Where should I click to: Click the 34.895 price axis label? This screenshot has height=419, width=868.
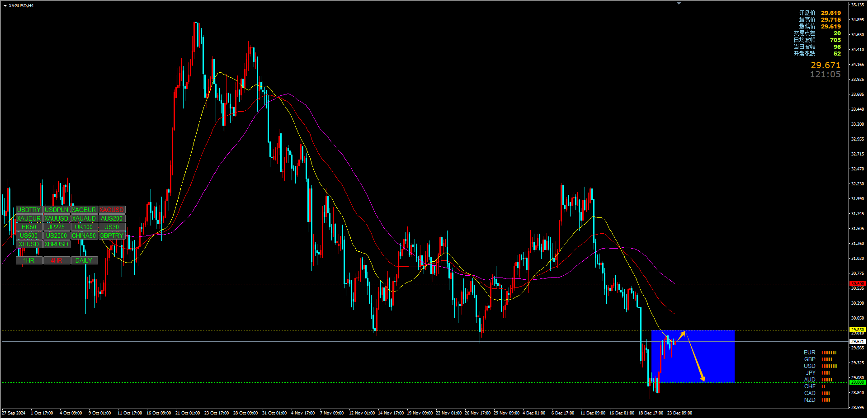click(x=858, y=20)
